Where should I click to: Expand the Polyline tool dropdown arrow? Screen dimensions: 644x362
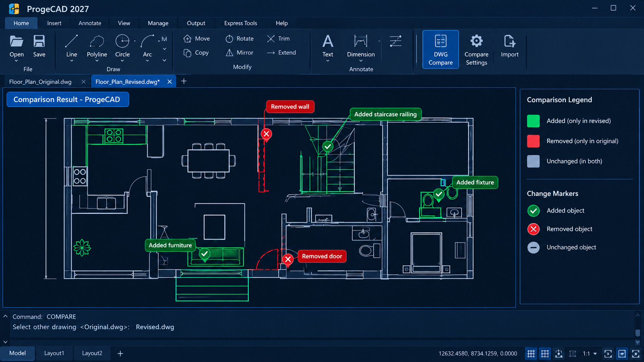(x=97, y=61)
